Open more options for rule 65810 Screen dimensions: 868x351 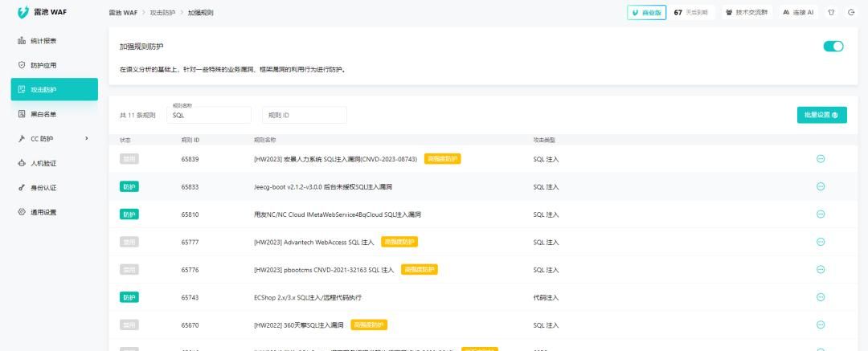pos(821,214)
